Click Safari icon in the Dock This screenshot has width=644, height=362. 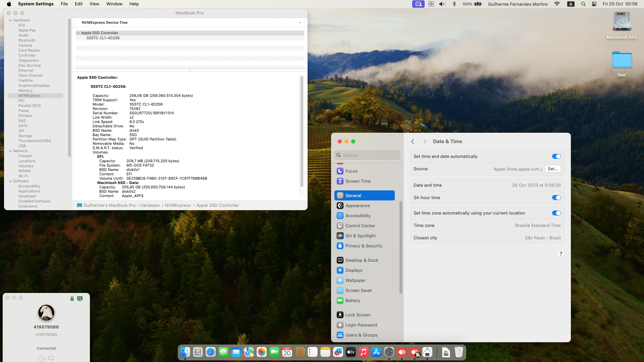(x=211, y=352)
